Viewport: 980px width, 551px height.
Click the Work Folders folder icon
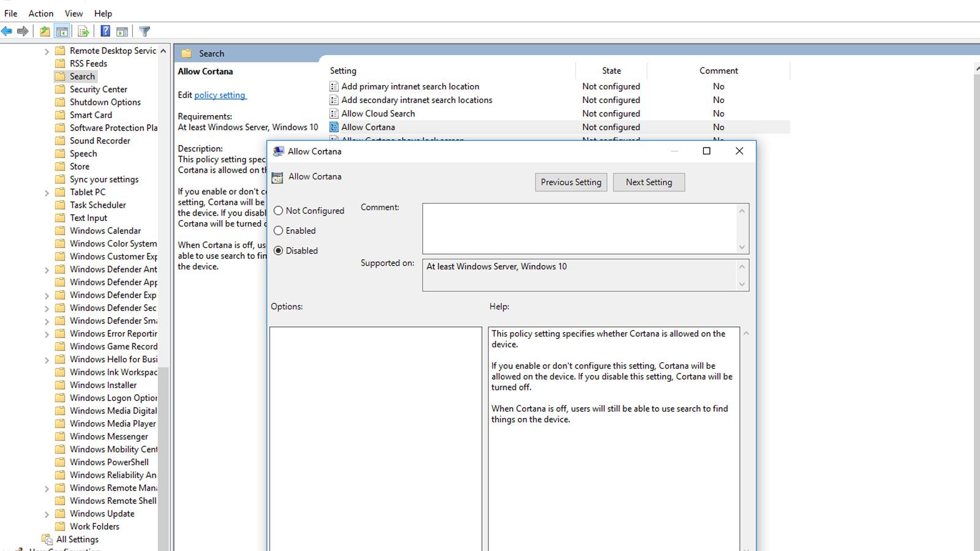pyautogui.click(x=60, y=527)
